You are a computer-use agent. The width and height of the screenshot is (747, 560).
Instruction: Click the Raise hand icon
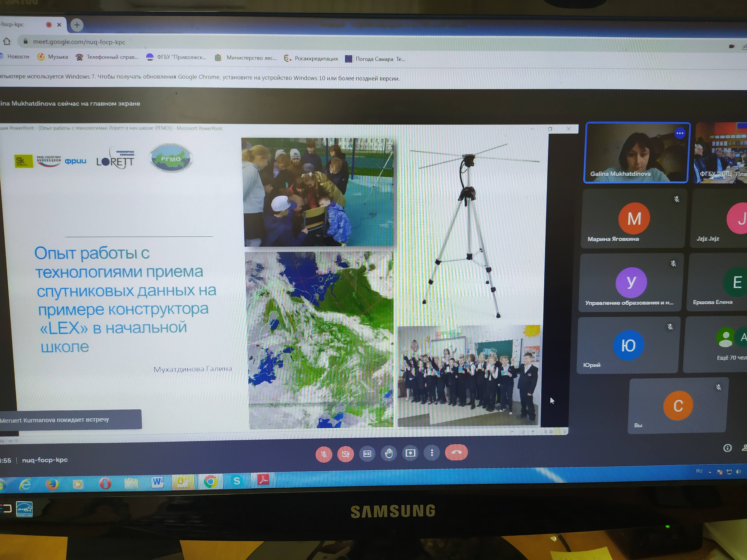[389, 453]
